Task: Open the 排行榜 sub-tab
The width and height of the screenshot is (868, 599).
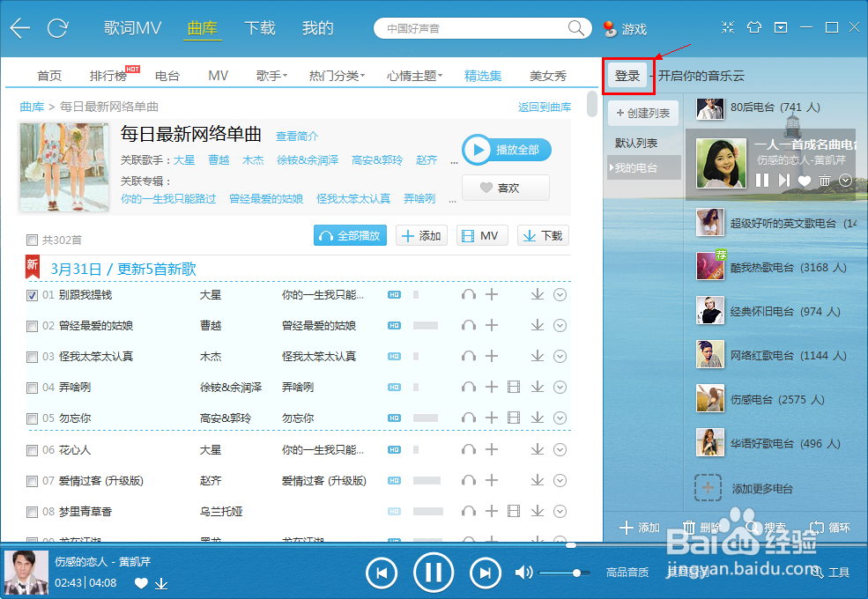Action: pyautogui.click(x=108, y=76)
